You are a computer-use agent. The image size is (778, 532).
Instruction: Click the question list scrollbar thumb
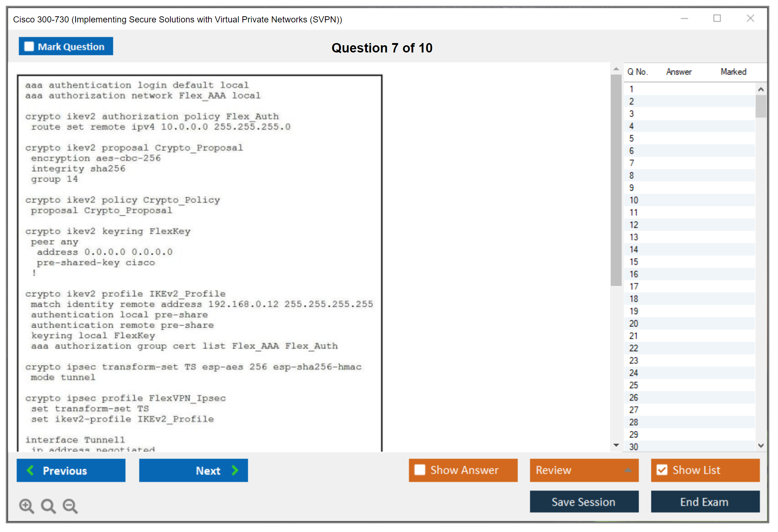click(x=761, y=106)
